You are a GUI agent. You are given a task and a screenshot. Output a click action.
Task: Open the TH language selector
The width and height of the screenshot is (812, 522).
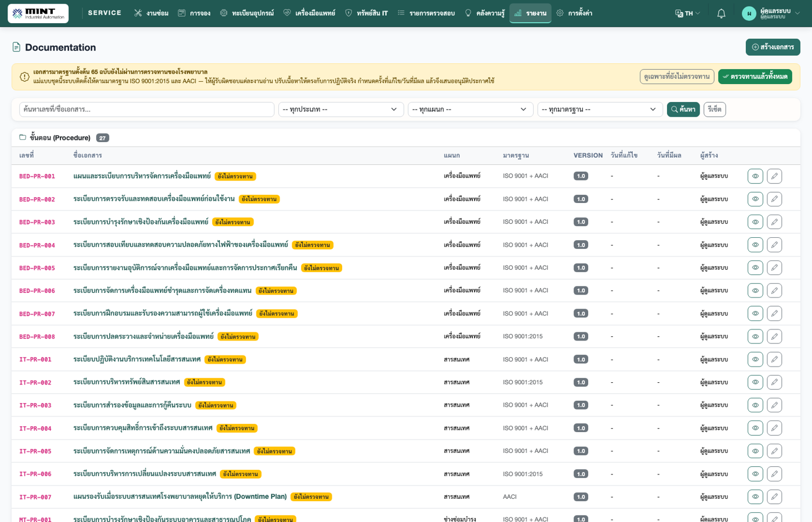pyautogui.click(x=688, y=13)
